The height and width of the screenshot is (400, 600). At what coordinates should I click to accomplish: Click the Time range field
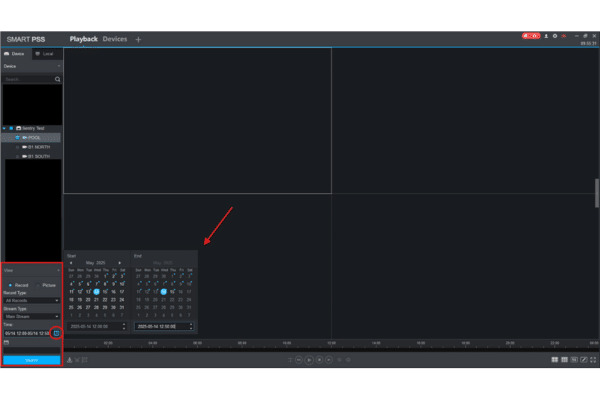point(27,333)
